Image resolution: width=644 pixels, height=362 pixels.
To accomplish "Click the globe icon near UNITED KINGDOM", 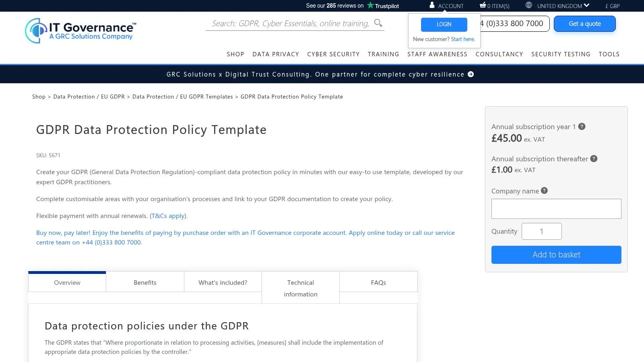I will 528,5.
